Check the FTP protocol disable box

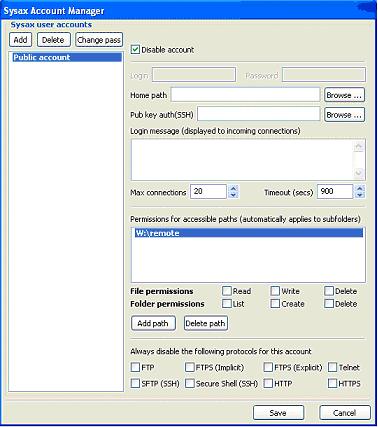tap(135, 367)
